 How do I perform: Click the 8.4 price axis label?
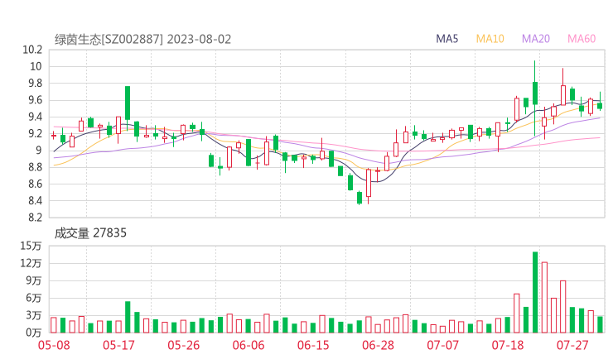tap(35, 201)
